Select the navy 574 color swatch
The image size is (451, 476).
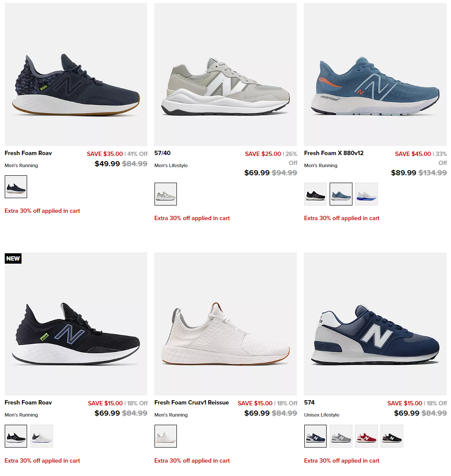315,436
